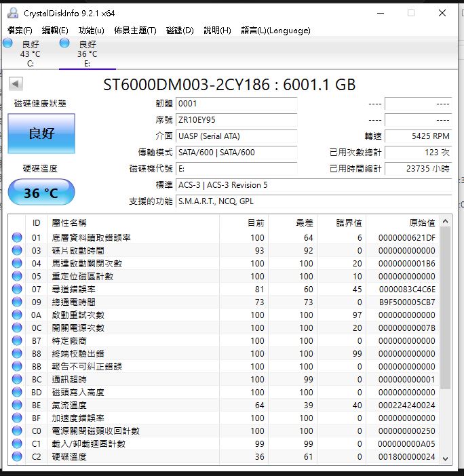Click the 屬性名稱 column header
Viewport: 464px width, 476px height.
[x=133, y=223]
